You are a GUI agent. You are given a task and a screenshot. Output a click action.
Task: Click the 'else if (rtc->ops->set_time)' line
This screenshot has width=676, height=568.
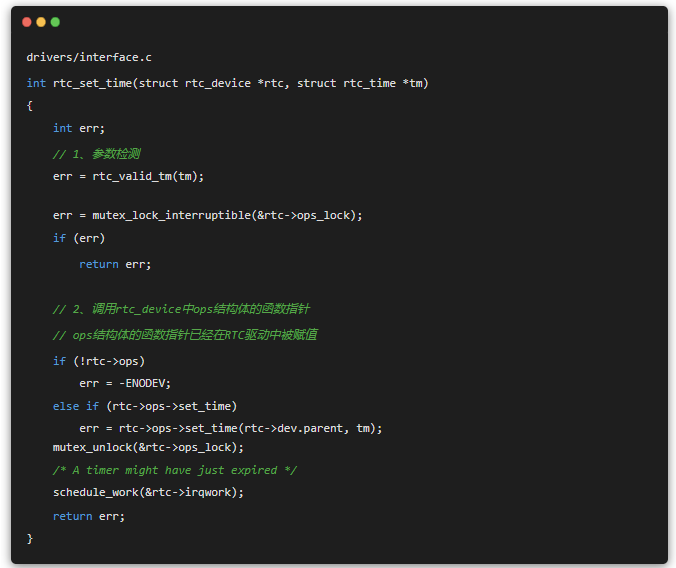pos(145,406)
